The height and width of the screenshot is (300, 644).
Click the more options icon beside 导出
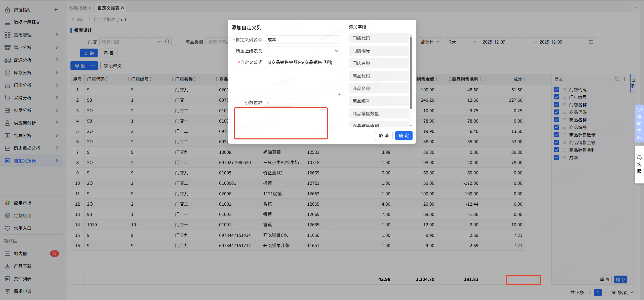coord(93,66)
